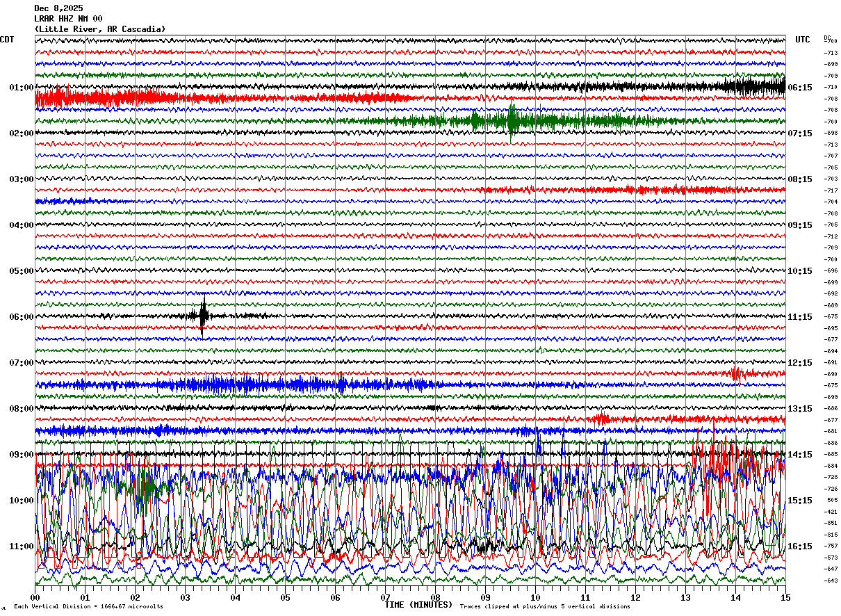Click the "TIME (MINUTES)" axis title
Viewport: 841px width, 616px height.
point(418,605)
